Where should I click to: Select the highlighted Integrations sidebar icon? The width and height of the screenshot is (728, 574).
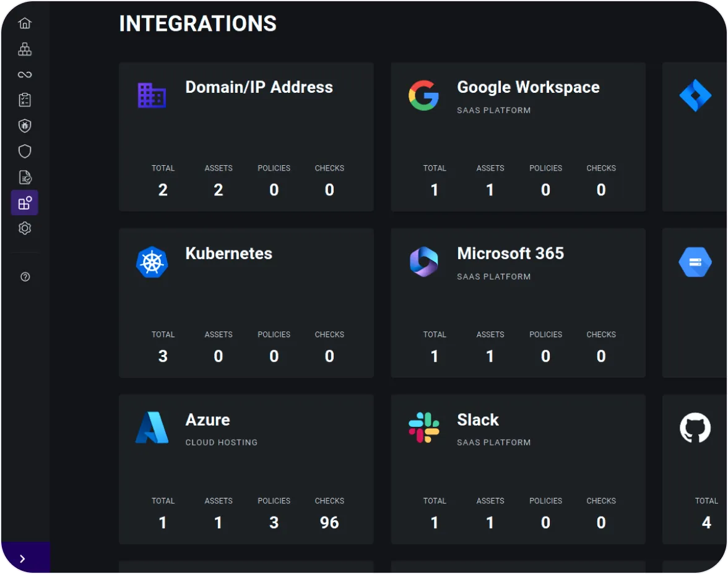[x=25, y=203]
